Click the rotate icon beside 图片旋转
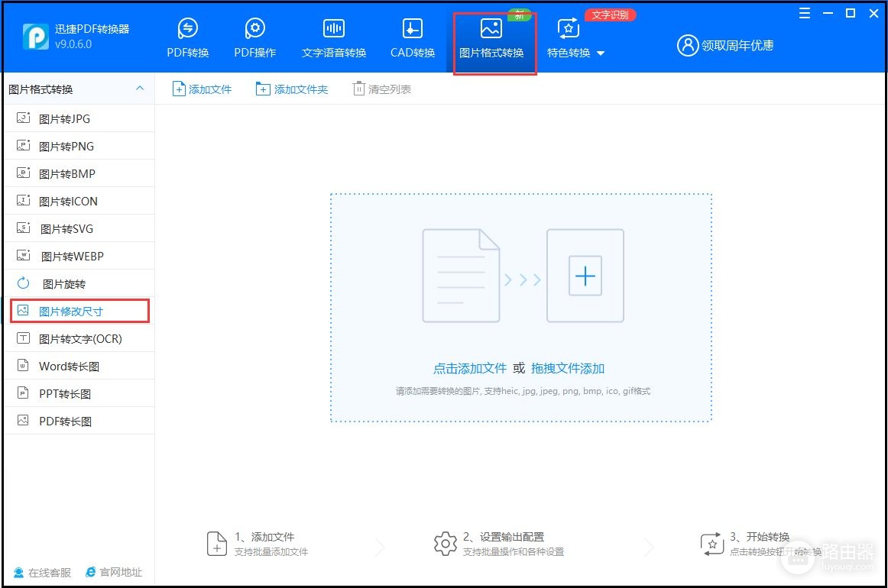 coord(23,283)
